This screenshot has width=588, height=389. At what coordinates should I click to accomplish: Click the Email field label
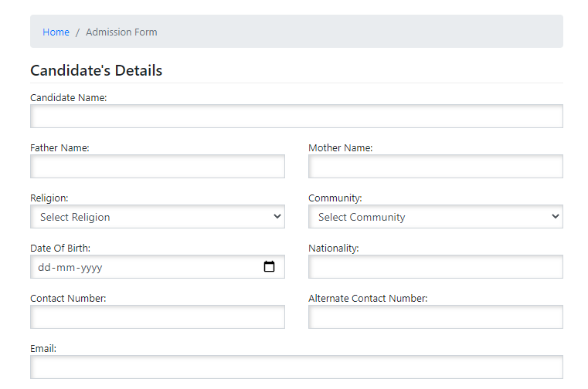[43, 349]
